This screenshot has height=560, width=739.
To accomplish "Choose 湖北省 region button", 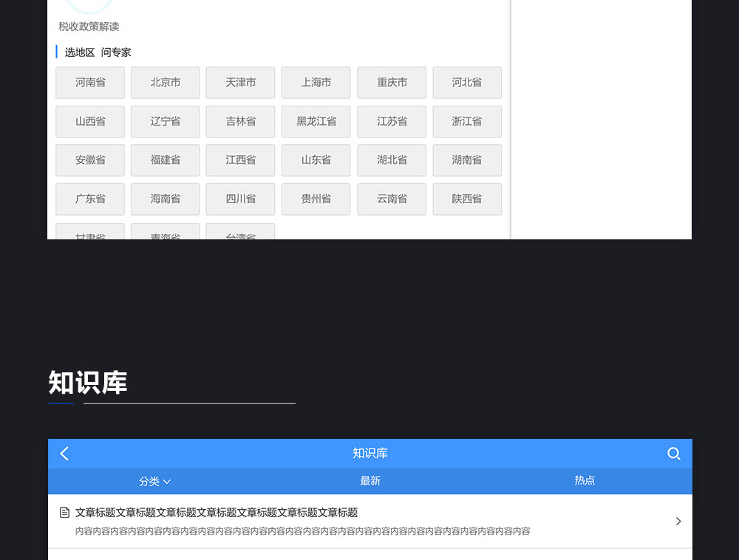I will (x=392, y=160).
